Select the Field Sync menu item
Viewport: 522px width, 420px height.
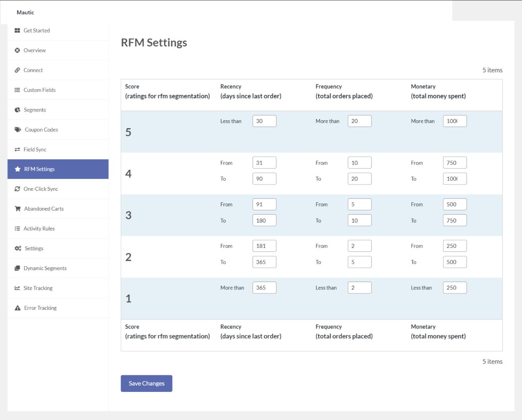[x=58, y=150]
